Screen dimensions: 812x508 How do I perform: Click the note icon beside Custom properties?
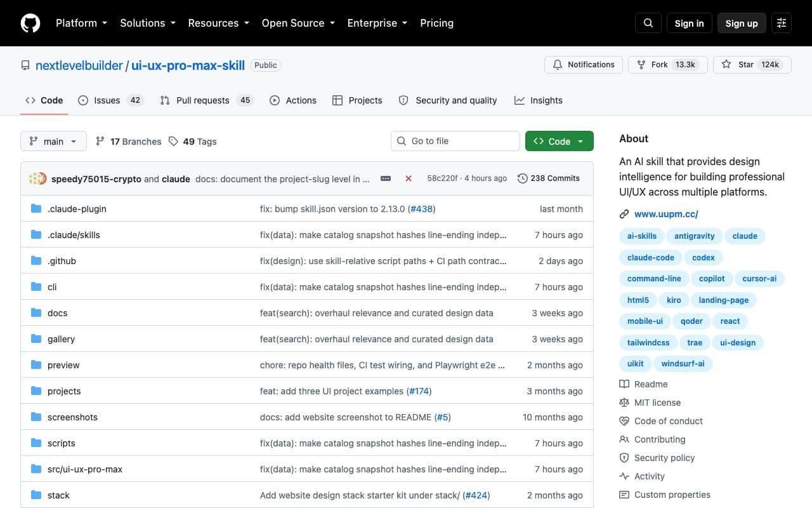[x=624, y=495]
